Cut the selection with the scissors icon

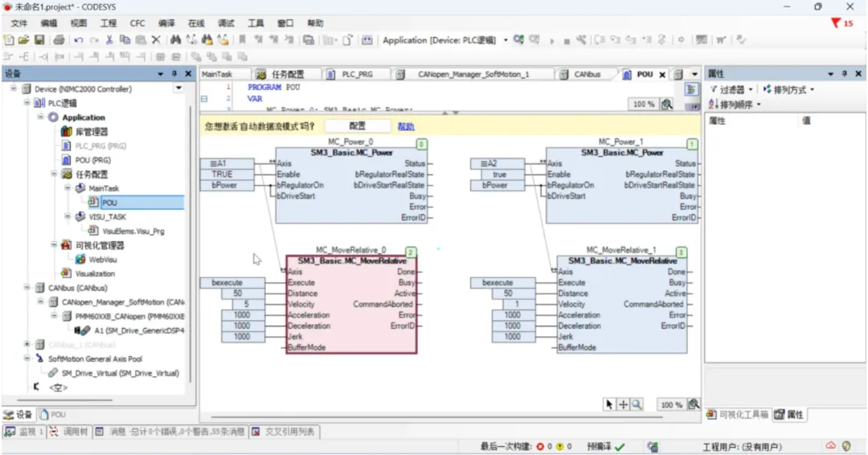tap(109, 40)
